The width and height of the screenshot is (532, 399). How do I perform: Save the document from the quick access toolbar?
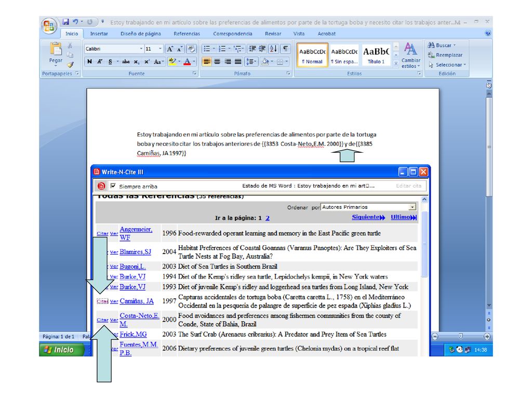(x=65, y=22)
